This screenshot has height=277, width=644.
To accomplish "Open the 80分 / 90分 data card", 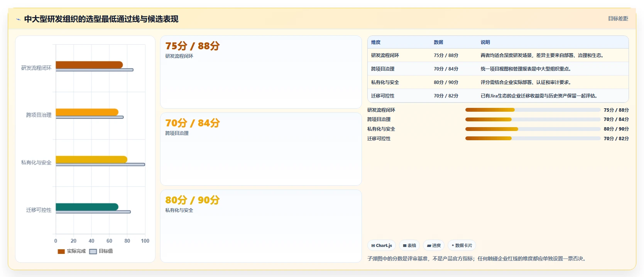I will (261, 226).
